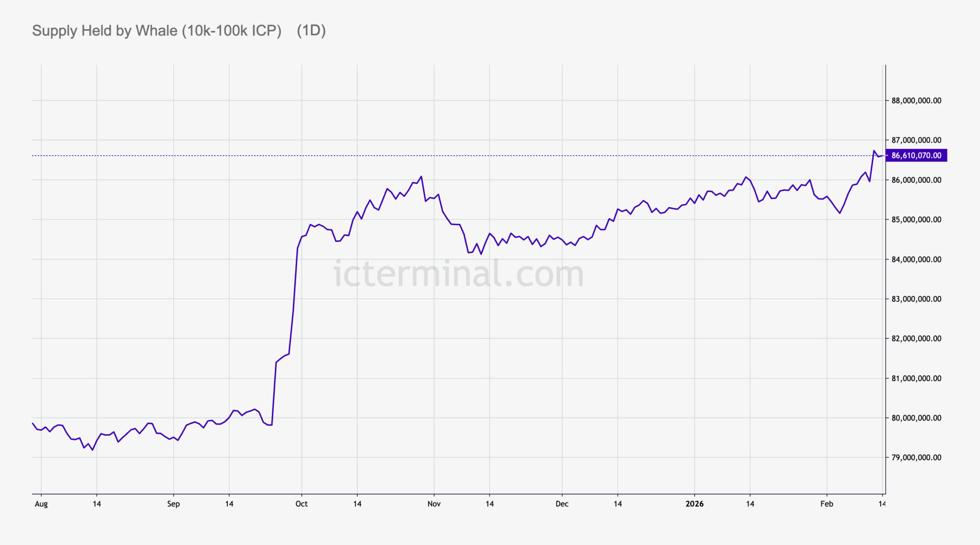Select the (1D) interval label
This screenshot has height=545, width=980.
(311, 31)
